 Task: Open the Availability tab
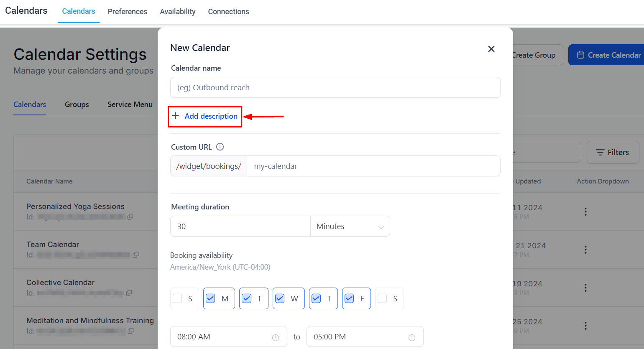tap(178, 12)
